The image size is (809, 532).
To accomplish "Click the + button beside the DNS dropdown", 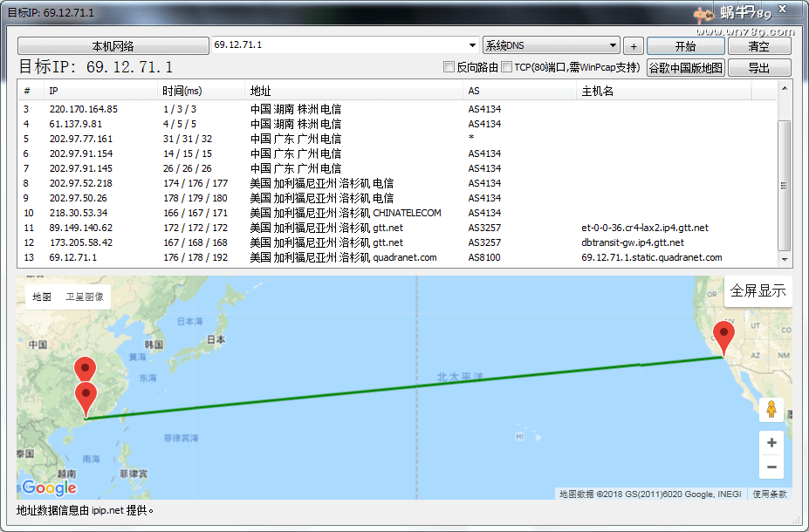I will [632, 44].
